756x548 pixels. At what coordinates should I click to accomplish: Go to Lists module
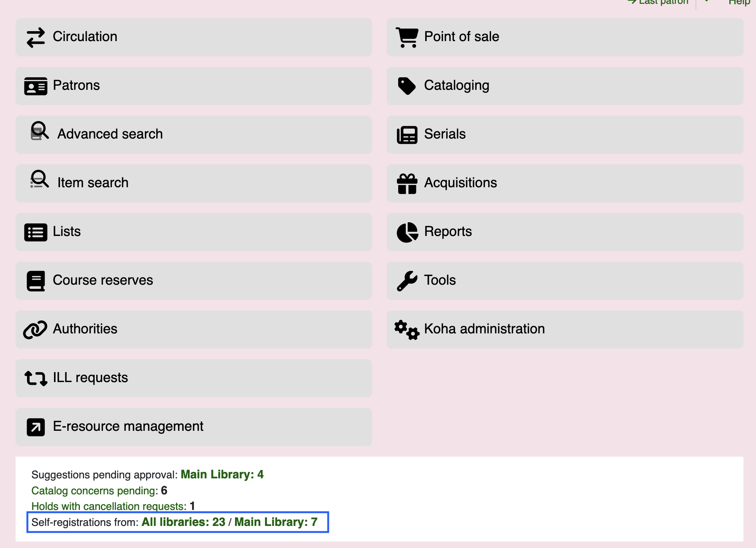click(x=67, y=231)
